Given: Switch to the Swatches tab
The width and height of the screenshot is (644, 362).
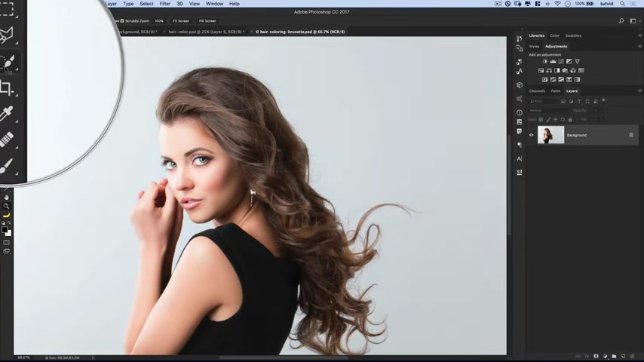Looking at the screenshot, I should pos(573,35).
